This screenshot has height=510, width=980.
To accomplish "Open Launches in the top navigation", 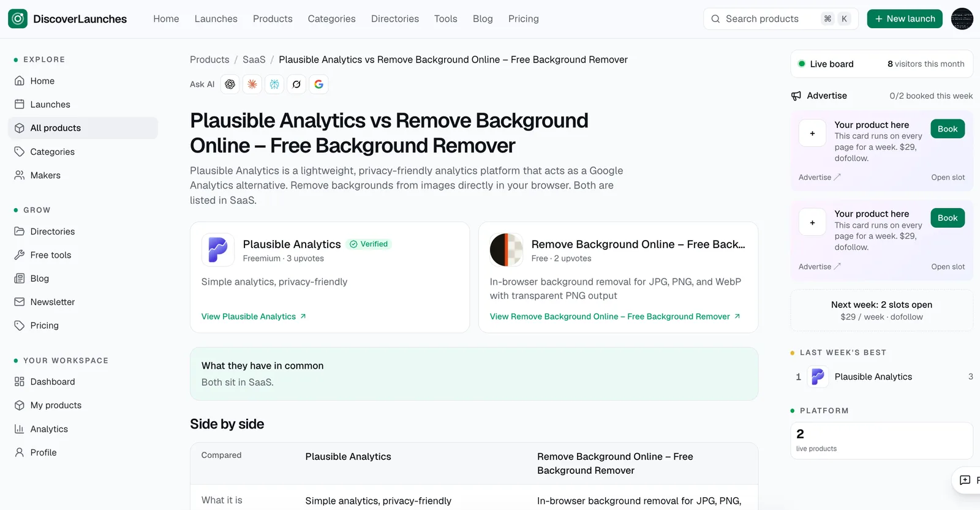I will pos(216,19).
